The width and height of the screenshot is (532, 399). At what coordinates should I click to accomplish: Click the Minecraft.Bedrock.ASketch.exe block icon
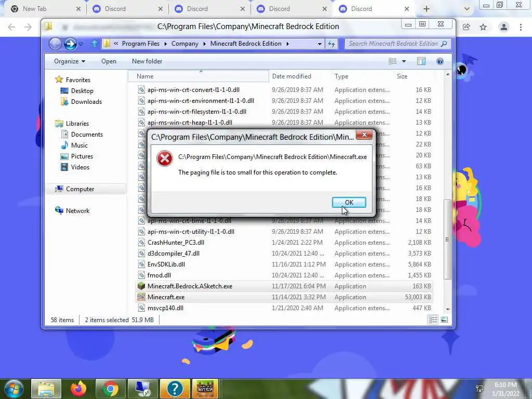point(141,286)
